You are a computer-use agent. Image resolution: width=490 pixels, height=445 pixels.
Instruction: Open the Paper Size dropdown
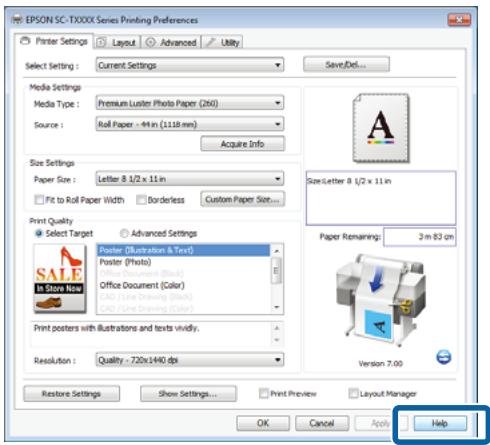(x=190, y=179)
